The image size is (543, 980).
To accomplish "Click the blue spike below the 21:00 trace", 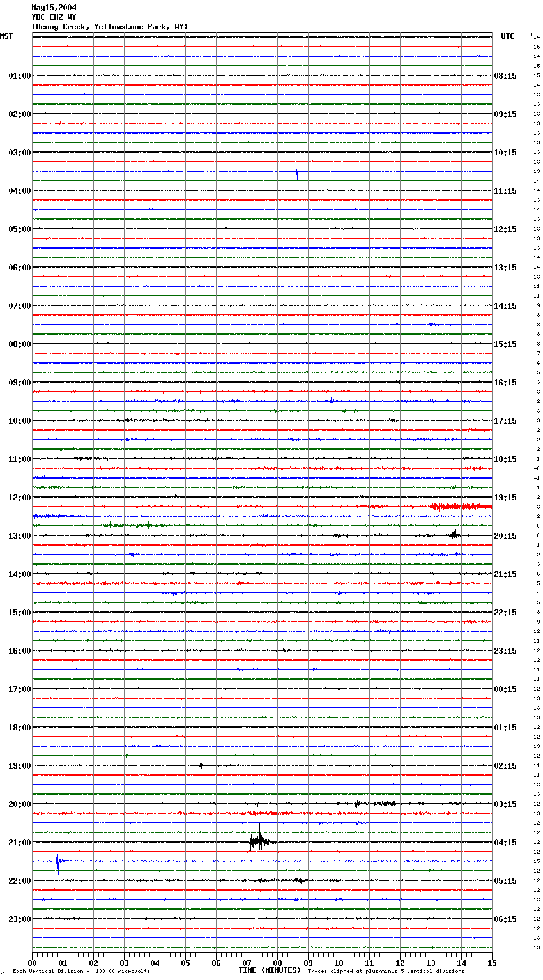I will click(58, 862).
